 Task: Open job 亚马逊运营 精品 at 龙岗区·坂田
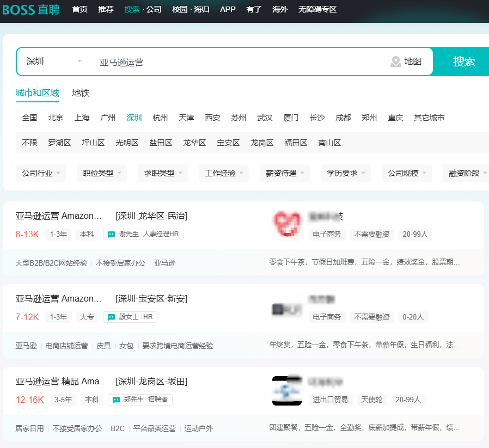[x=62, y=381]
